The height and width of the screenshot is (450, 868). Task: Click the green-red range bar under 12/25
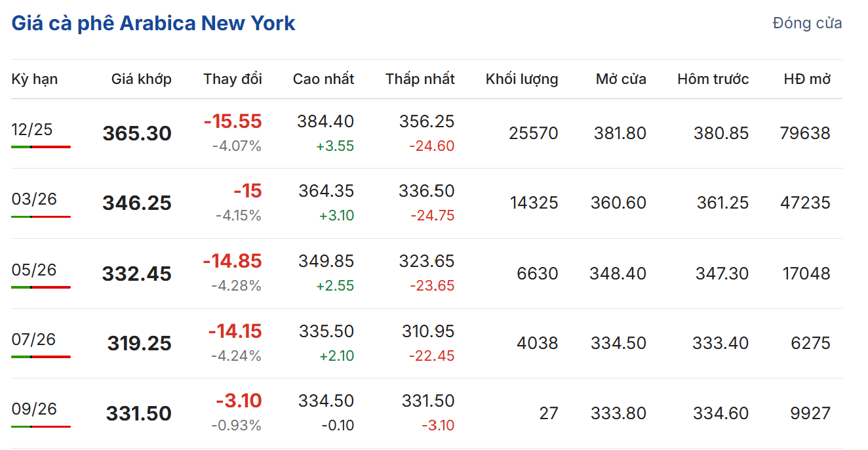41,147
